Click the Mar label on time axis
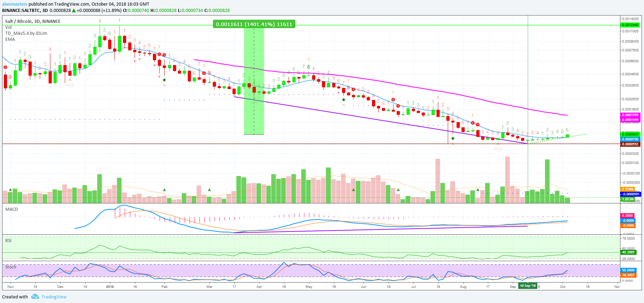The image size is (644, 303). 210,286
